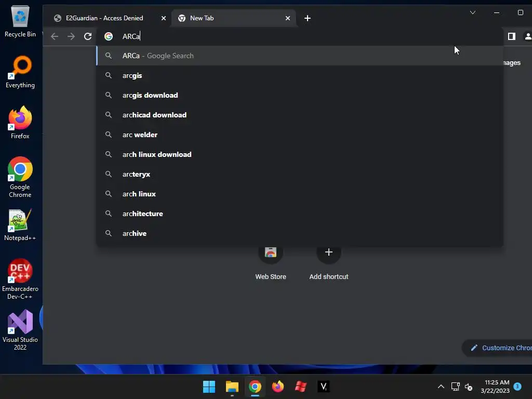Click the red flag taskbar icon
Screen dimensions: 532x399
[301, 387]
